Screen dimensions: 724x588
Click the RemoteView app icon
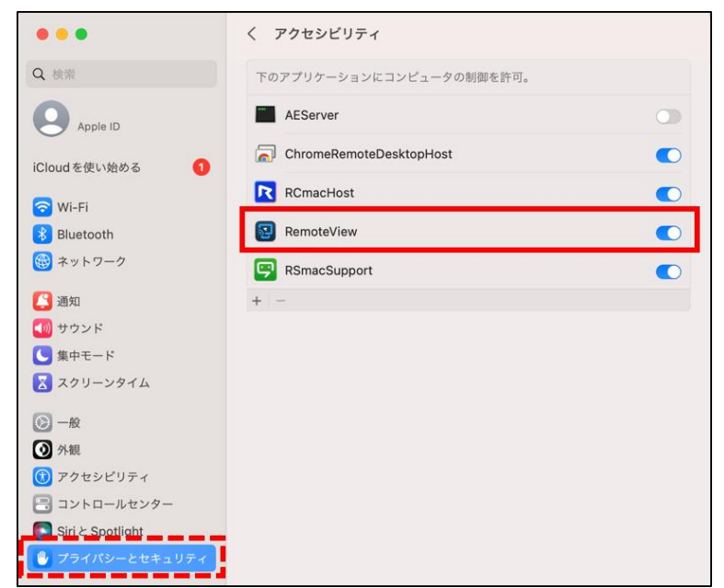click(x=265, y=231)
